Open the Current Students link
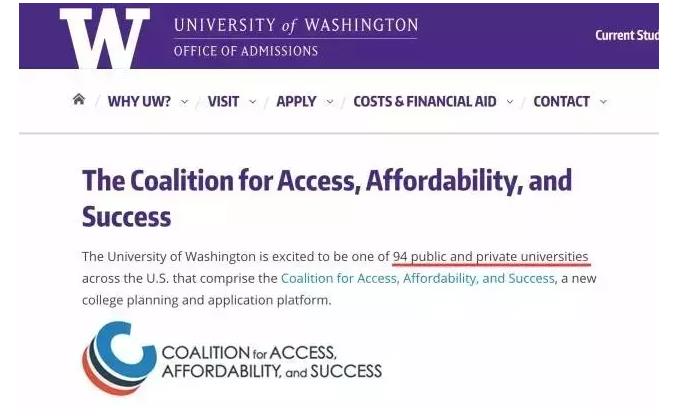Image resolution: width=678 pixels, height=416 pixels. click(627, 35)
